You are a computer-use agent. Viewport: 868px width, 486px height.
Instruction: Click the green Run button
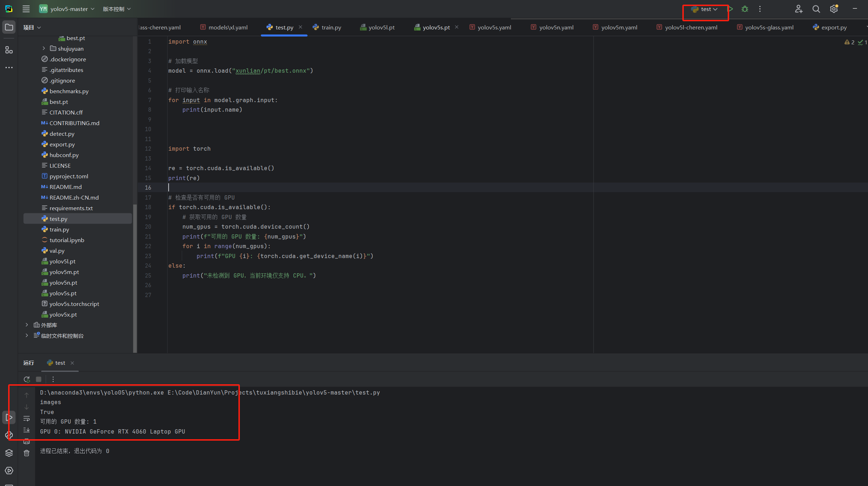[731, 9]
